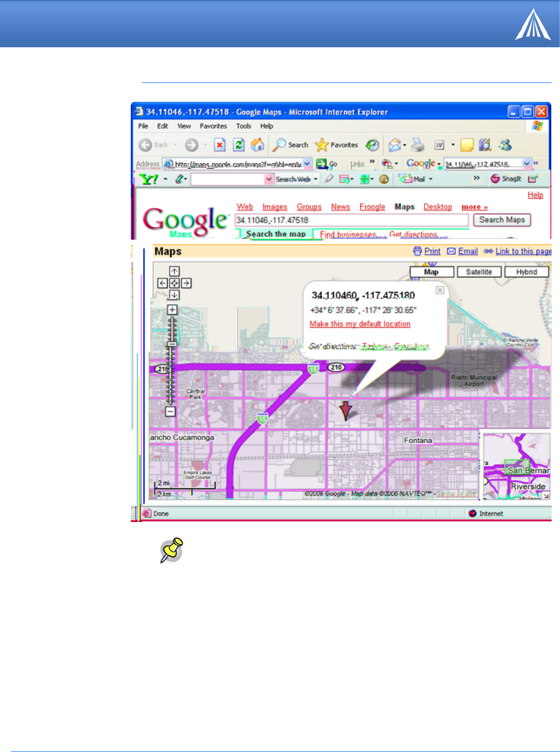
Task: Zoom out with the minus button
Action: tap(170, 412)
